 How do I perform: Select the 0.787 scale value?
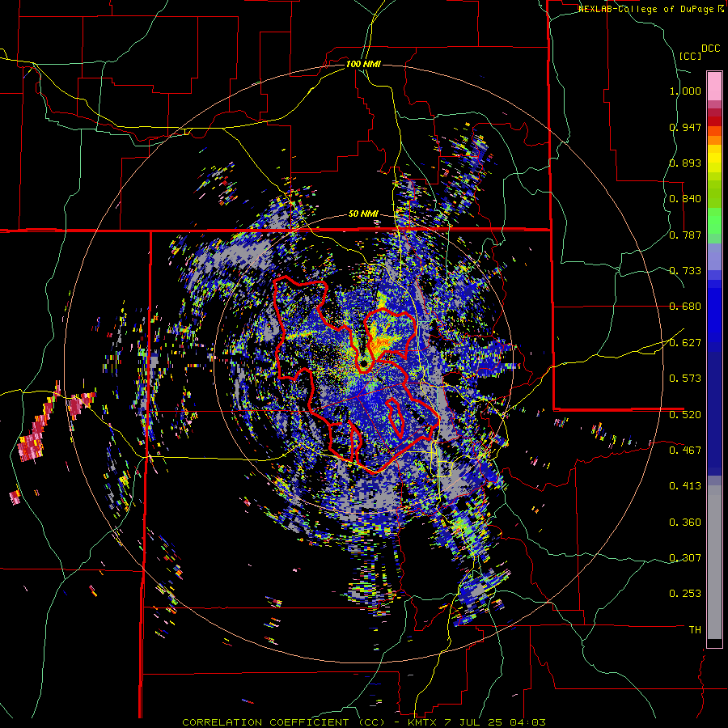[685, 235]
